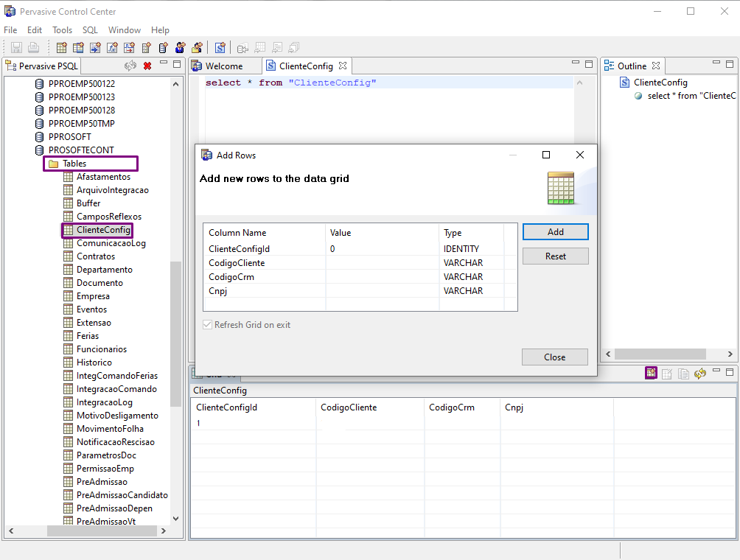The height and width of the screenshot is (560, 740).
Task: Click the New User toolbar icon
Action: (180, 48)
